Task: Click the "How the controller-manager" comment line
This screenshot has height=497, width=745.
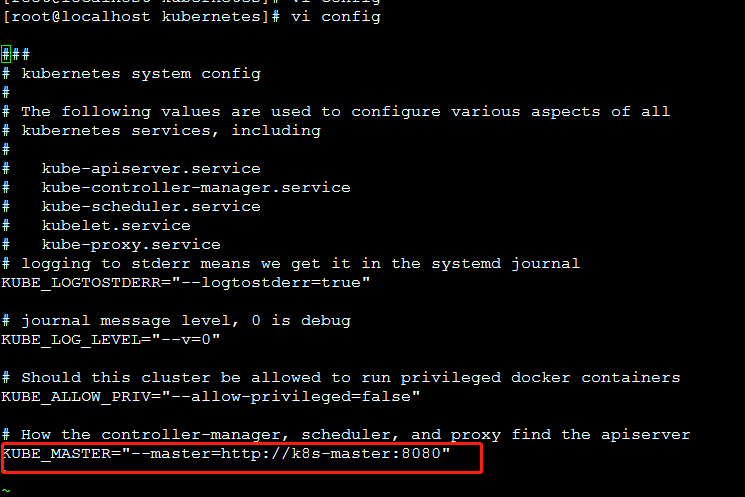Action: (x=355, y=434)
